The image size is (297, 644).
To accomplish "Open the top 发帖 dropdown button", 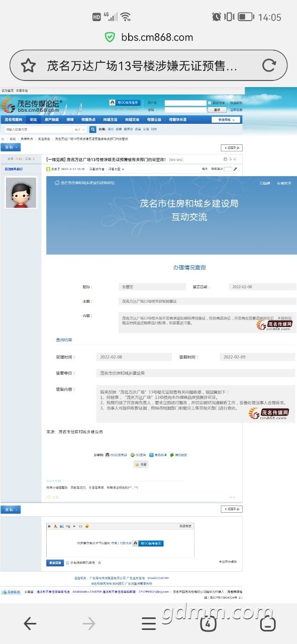I will pos(11,147).
